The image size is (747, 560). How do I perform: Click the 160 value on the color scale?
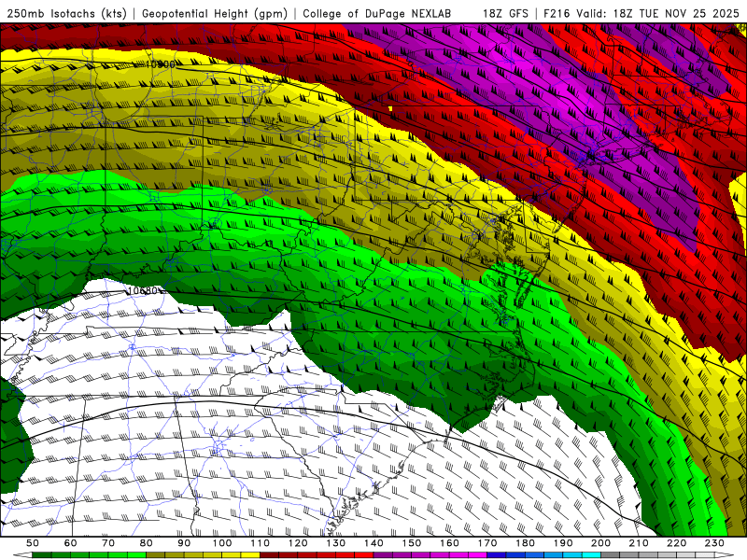[449, 543]
